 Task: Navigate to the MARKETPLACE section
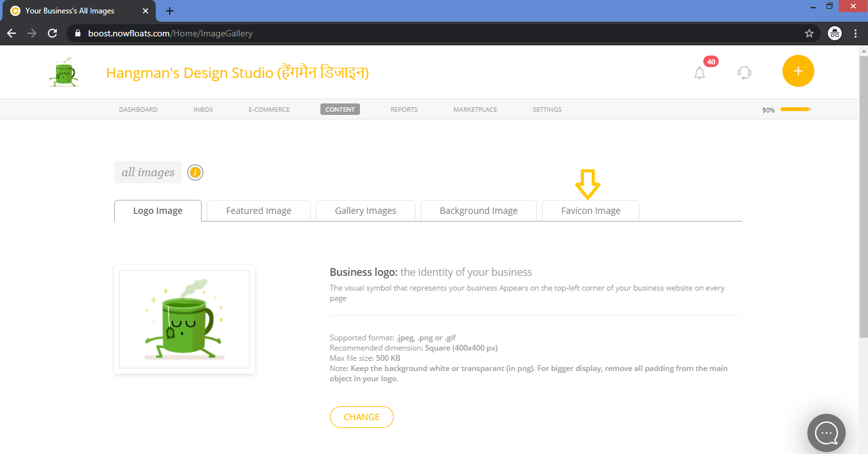coord(475,109)
